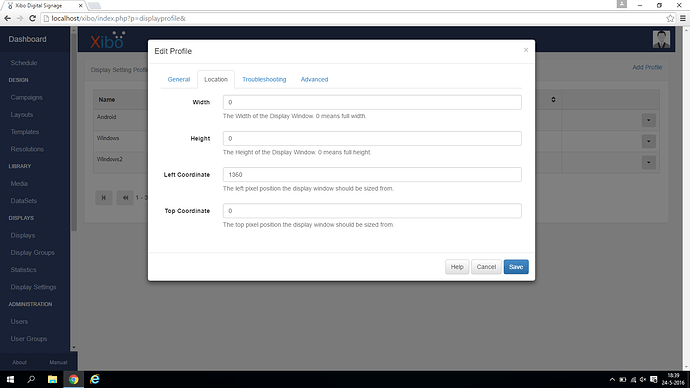Launch Internet Explorer from taskbar
The width and height of the screenshot is (690, 388).
pyautogui.click(x=95, y=379)
